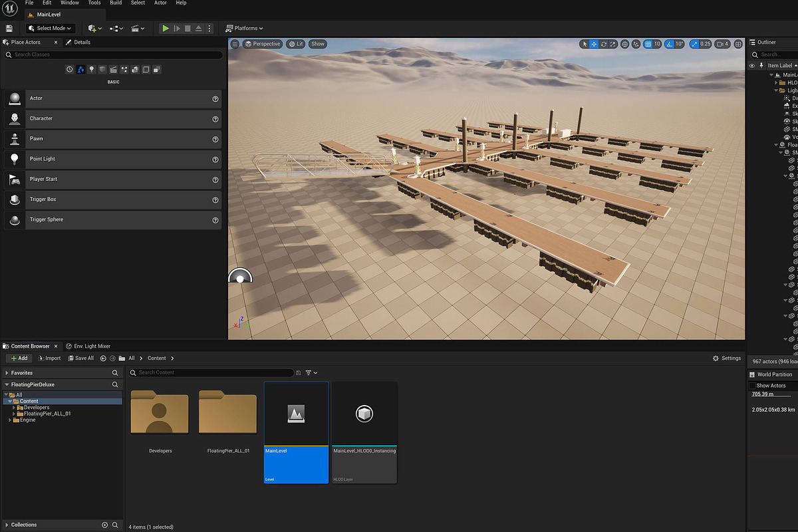Open the Lit view mode dropdown
Image resolution: width=798 pixels, height=532 pixels.
pyautogui.click(x=295, y=44)
